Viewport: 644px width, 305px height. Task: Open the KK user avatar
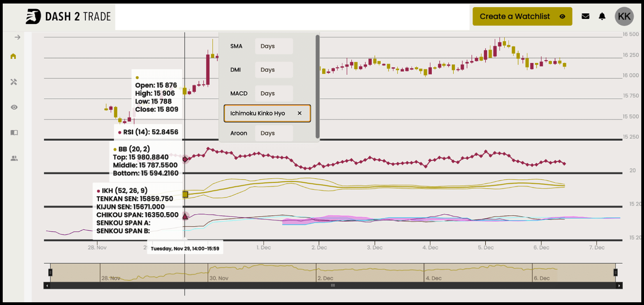coord(624,16)
